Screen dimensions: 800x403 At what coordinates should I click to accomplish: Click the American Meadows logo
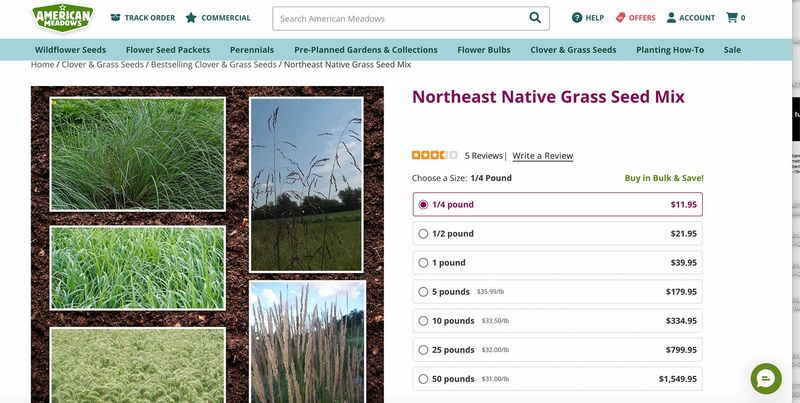[x=63, y=17]
